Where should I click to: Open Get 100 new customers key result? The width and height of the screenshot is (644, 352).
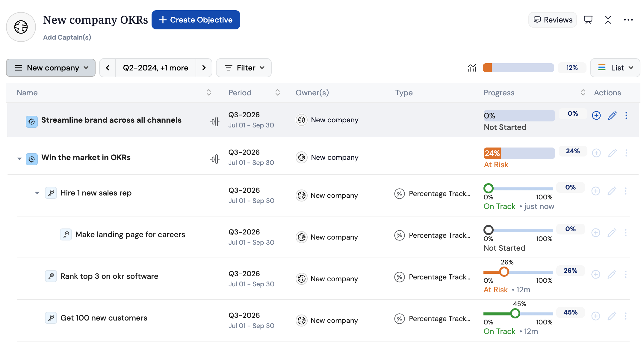[x=104, y=318]
